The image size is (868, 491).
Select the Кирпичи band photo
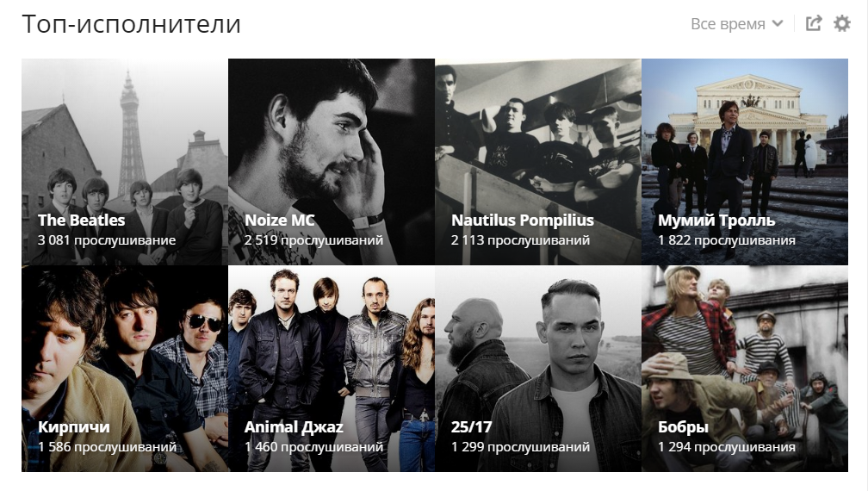tap(125, 369)
